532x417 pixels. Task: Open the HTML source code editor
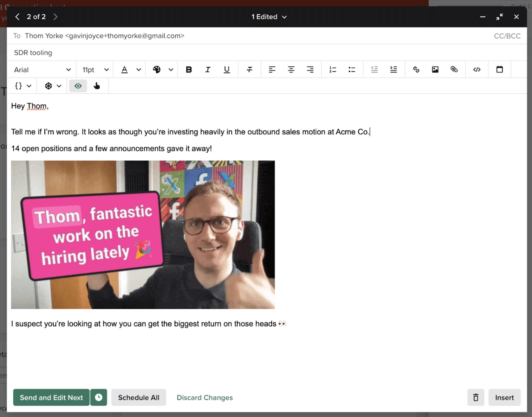click(x=477, y=69)
